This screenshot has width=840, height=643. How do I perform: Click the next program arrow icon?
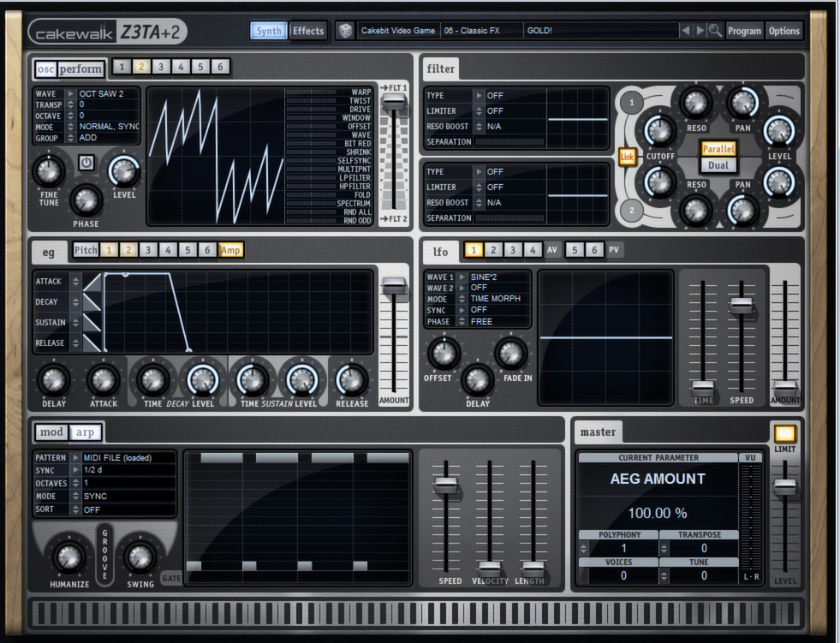coord(700,28)
